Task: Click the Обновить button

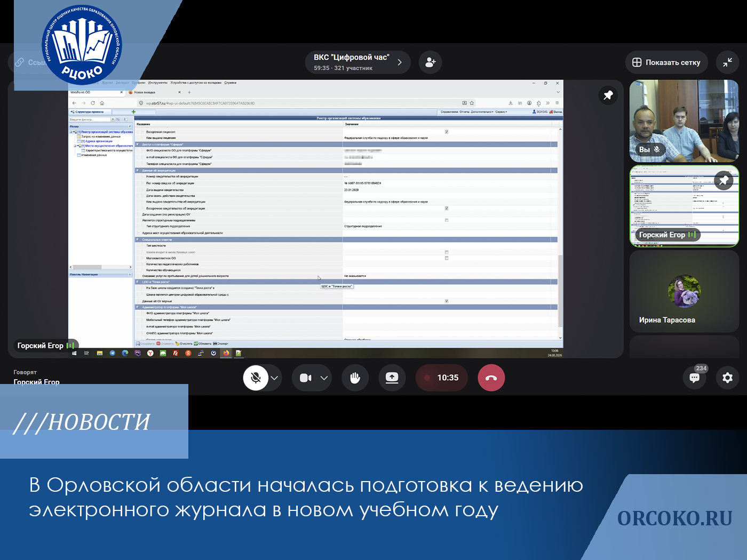Action: pyautogui.click(x=203, y=343)
